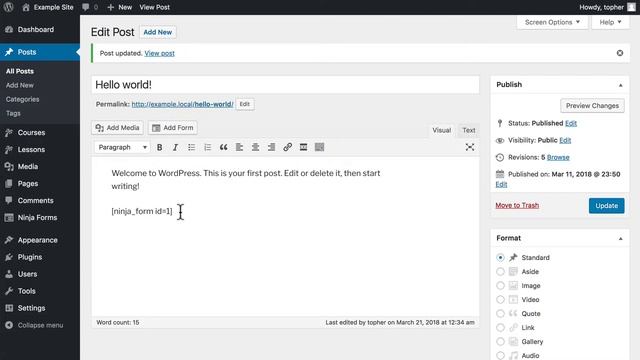Click Add Media button
The width and height of the screenshot is (640, 360).
[x=118, y=128]
